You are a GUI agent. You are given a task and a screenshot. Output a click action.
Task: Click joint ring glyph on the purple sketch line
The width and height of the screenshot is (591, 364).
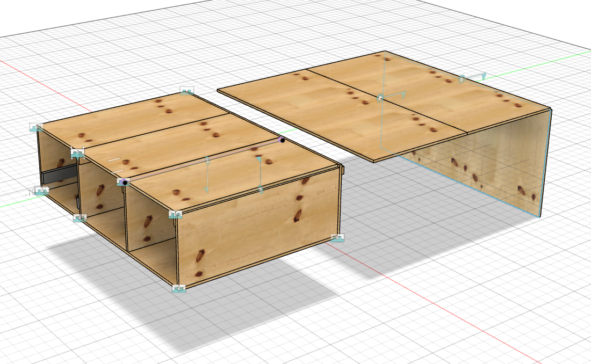pos(207,161)
